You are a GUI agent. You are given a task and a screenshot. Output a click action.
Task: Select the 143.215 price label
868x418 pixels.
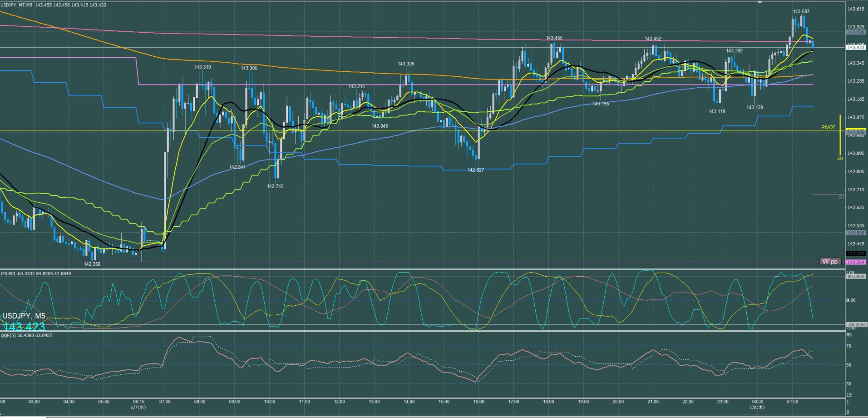click(x=357, y=86)
